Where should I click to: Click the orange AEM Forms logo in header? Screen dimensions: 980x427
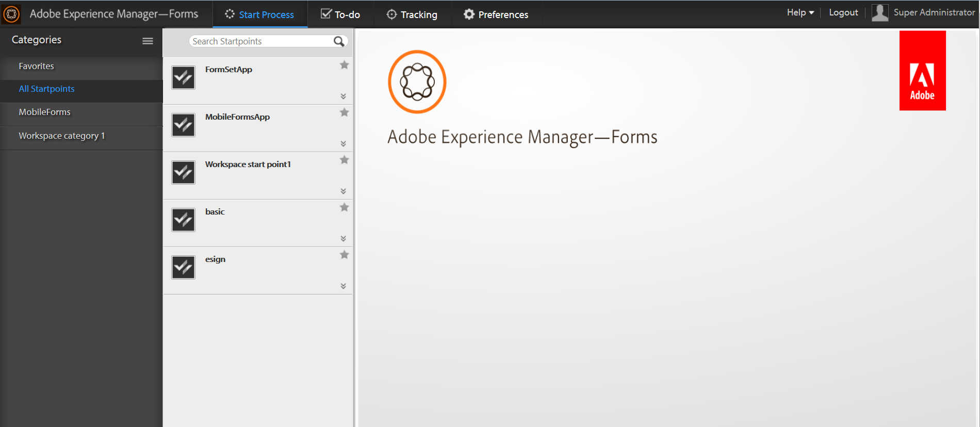(x=11, y=14)
